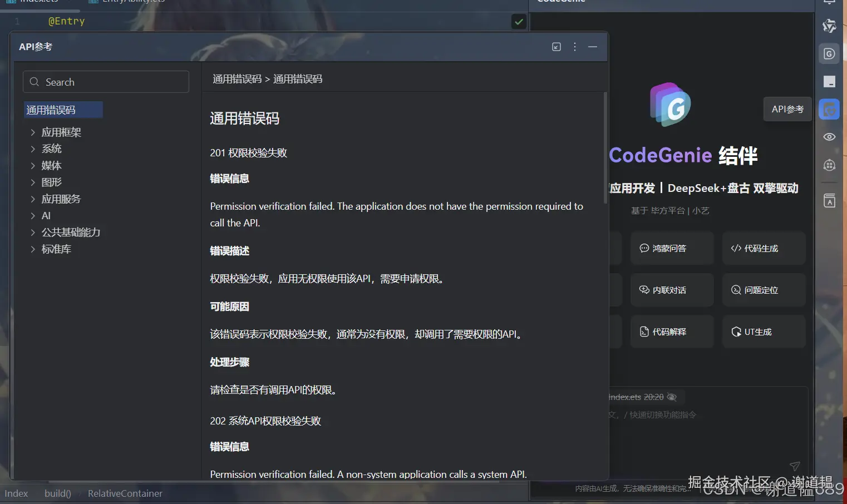Click the 内联对话 button in CodeGenie
The width and height of the screenshot is (847, 504).
point(672,290)
